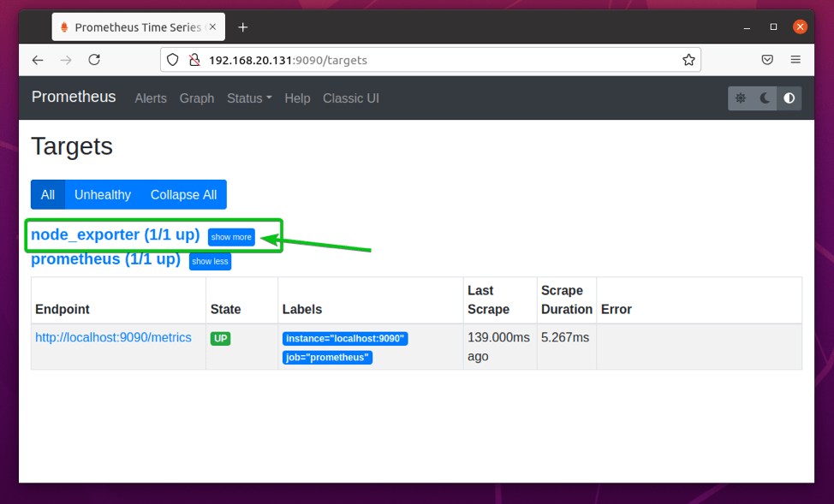Image resolution: width=834 pixels, height=504 pixels.
Task: Click the 5.267ms scrape duration value
Action: (565, 338)
